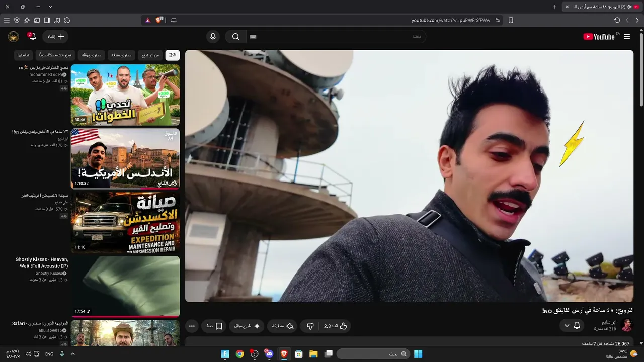Screen dimensions: 644x362
Task: Click the youtube.com address bar URL
Action: tap(451, 20)
